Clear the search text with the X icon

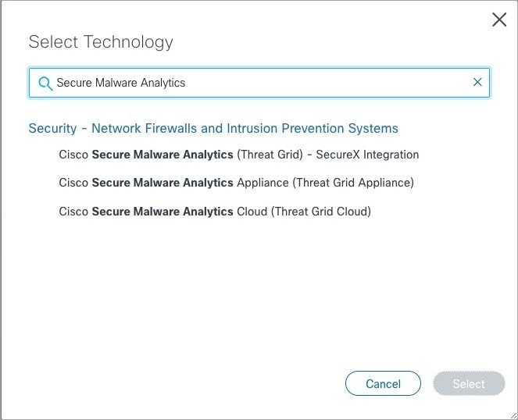[477, 82]
